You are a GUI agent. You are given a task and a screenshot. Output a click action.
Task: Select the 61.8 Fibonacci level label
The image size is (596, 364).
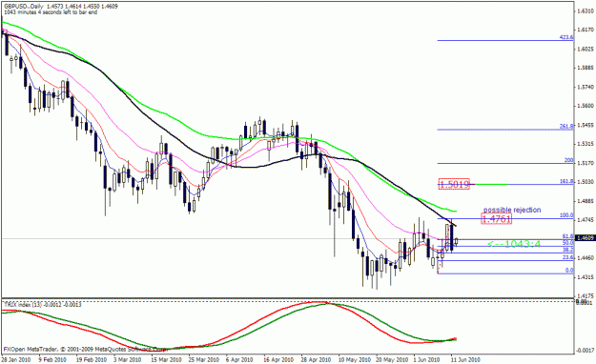tap(568, 236)
